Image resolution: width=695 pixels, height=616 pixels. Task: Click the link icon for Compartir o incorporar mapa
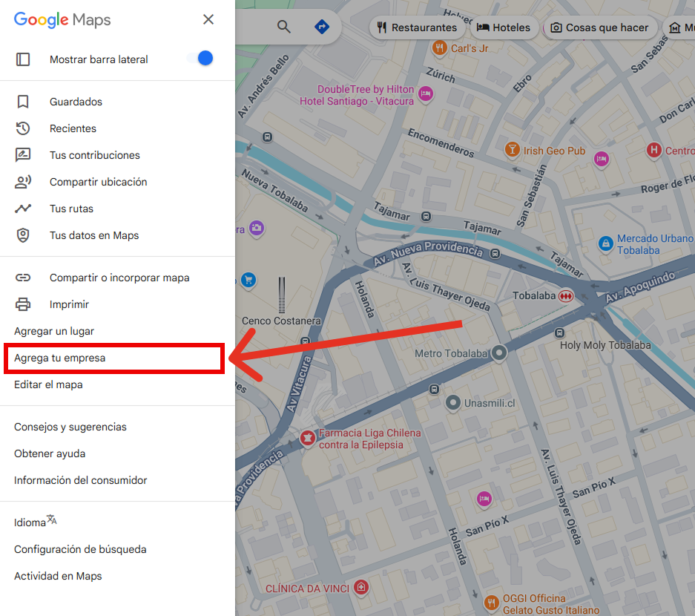click(23, 278)
